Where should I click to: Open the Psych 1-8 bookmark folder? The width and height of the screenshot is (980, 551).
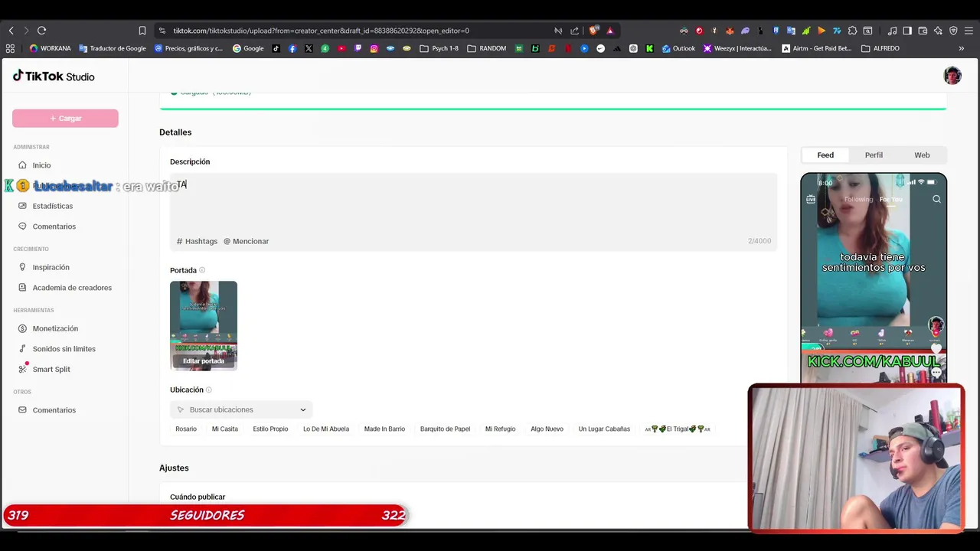(x=439, y=48)
